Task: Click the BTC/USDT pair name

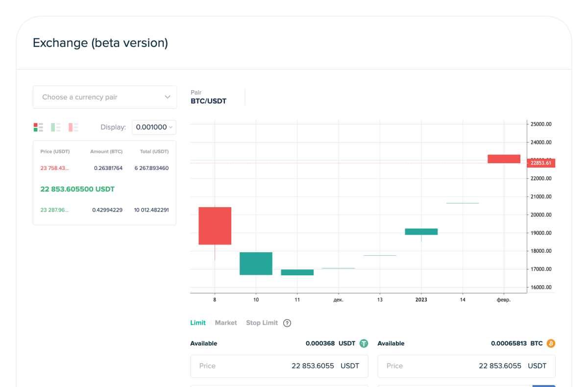Action: pos(209,101)
